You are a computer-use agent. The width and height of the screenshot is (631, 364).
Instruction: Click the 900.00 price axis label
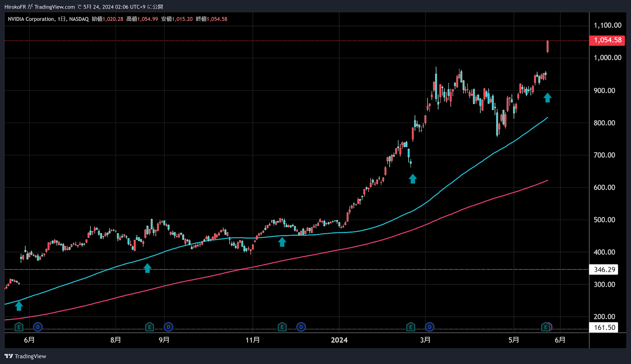click(604, 91)
